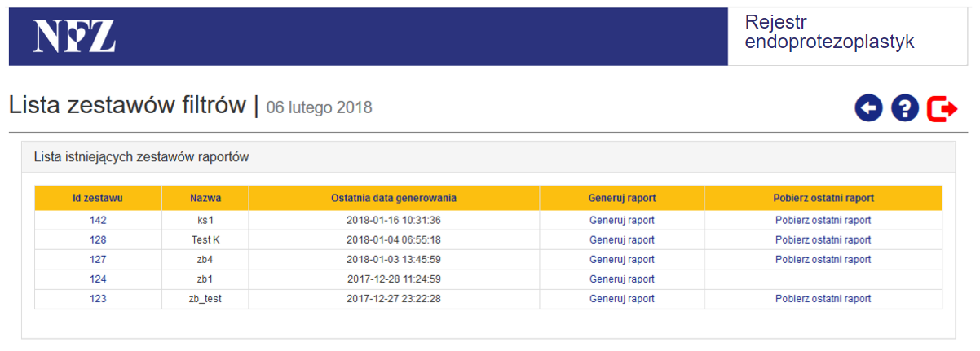Click the 'Ostatnia data generowania' column header
The image size is (980, 351).
point(394,198)
